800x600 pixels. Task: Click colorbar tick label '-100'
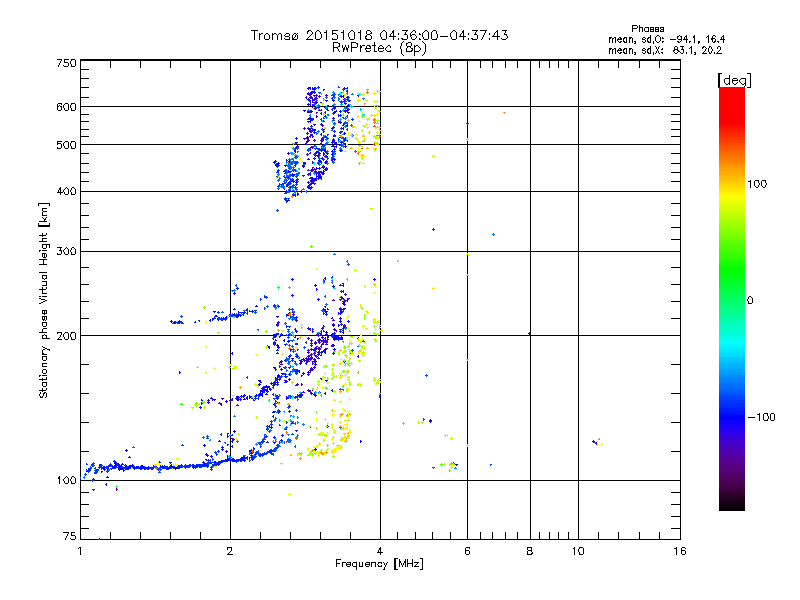pyautogui.click(x=762, y=417)
